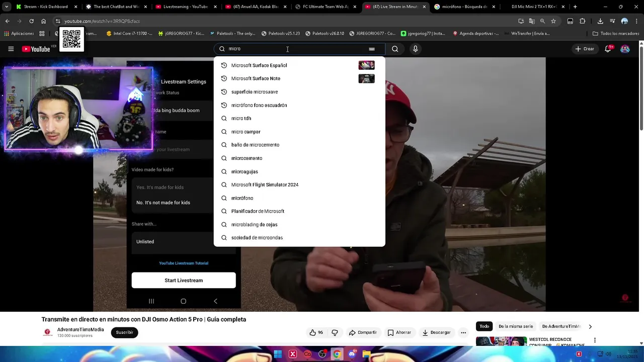Switch to micrófono - Búsqueda tab
This screenshot has height=362, width=644.
click(x=464, y=7)
